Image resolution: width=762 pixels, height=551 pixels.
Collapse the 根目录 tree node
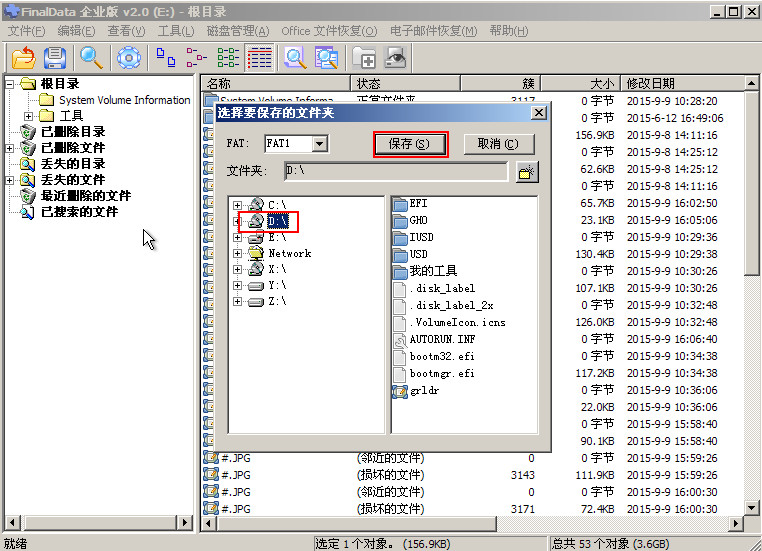tap(10, 85)
